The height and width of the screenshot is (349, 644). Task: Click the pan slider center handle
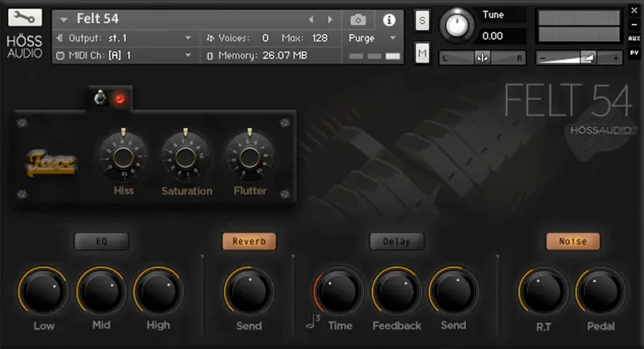point(482,58)
